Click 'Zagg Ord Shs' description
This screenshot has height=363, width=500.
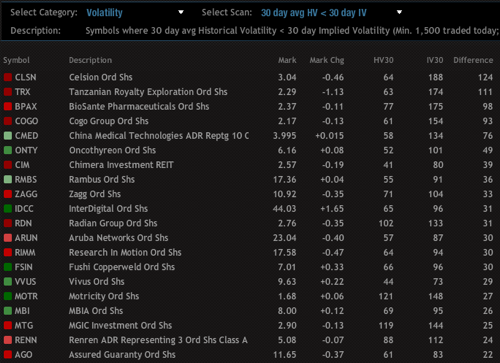click(95, 194)
